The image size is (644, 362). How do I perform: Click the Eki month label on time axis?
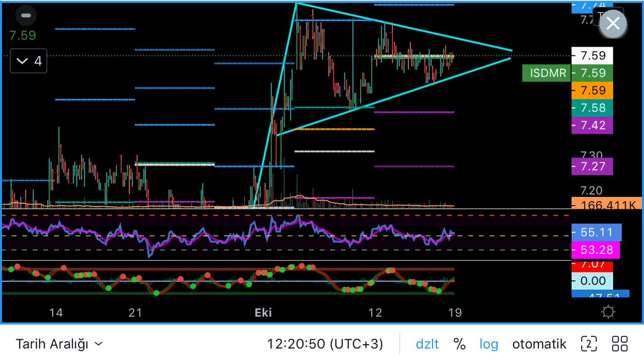264,312
